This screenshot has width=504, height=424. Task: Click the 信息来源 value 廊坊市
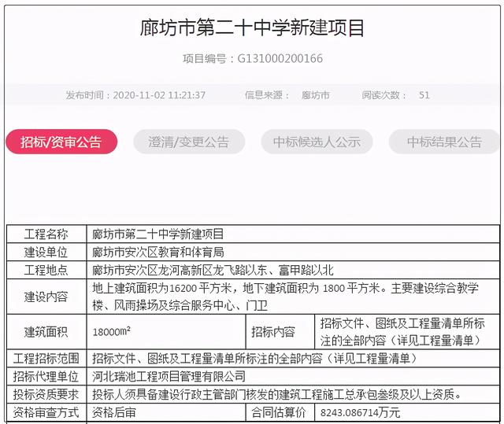tap(315, 95)
